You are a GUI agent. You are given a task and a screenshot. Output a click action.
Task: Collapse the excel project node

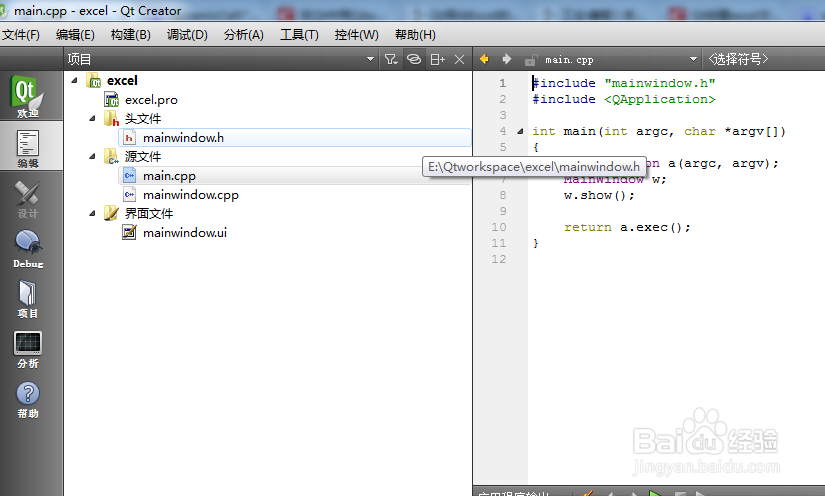click(x=75, y=80)
